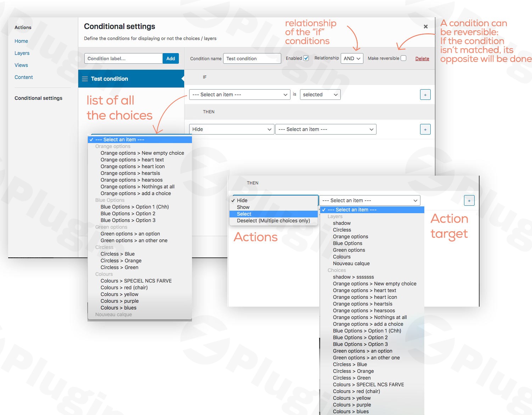This screenshot has height=415, width=532.
Task: Uncheck the Enabled checkbox
Action: (306, 58)
